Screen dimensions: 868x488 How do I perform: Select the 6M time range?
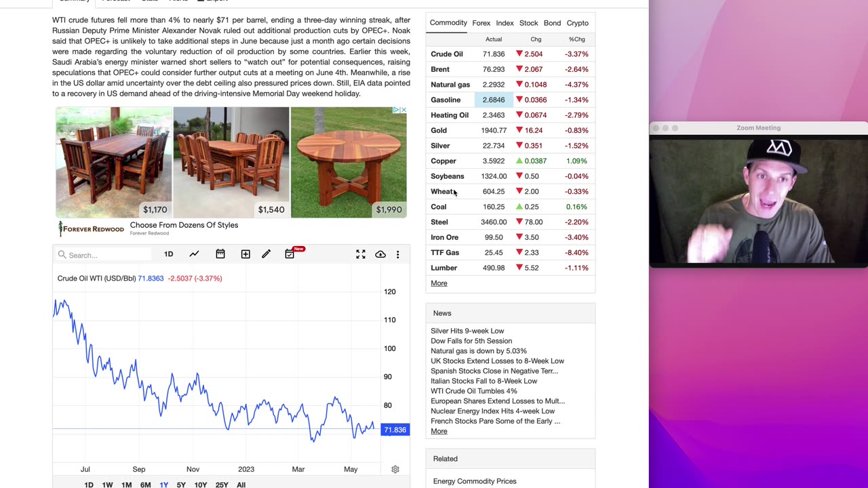pyautogui.click(x=145, y=485)
